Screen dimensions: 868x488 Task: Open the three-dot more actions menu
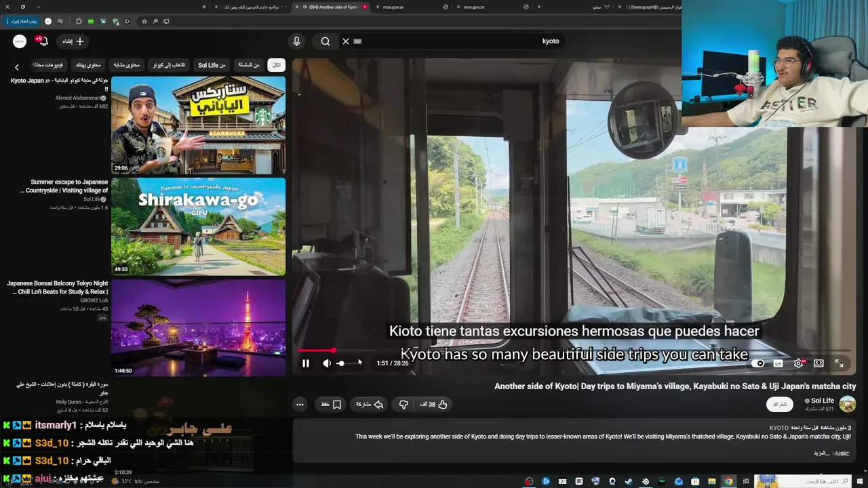coord(300,405)
